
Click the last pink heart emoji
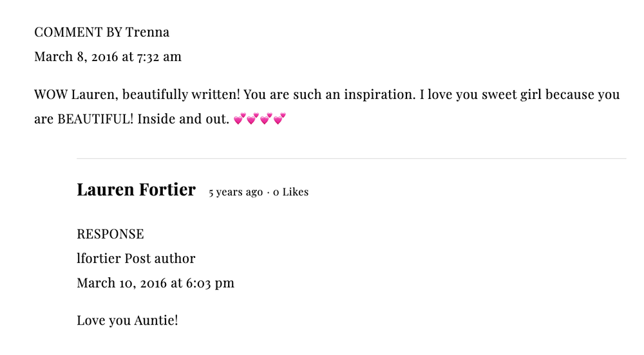[279, 119]
